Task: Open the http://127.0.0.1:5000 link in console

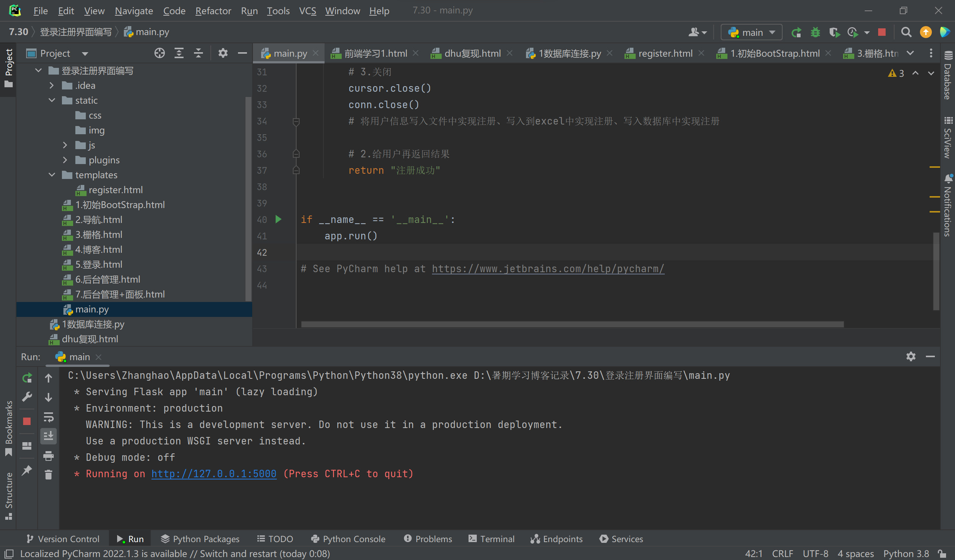Action: (x=214, y=474)
